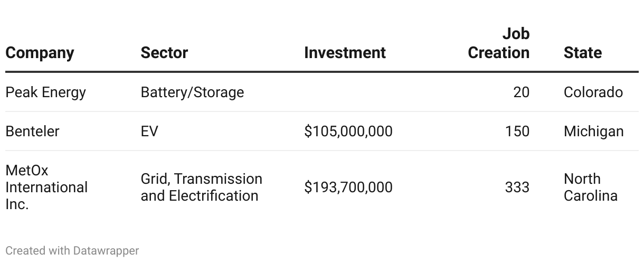Click the job count 20 cell

click(521, 92)
